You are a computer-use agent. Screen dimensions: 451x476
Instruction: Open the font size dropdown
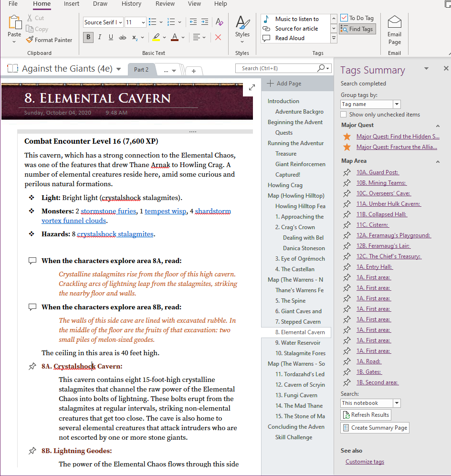(143, 22)
